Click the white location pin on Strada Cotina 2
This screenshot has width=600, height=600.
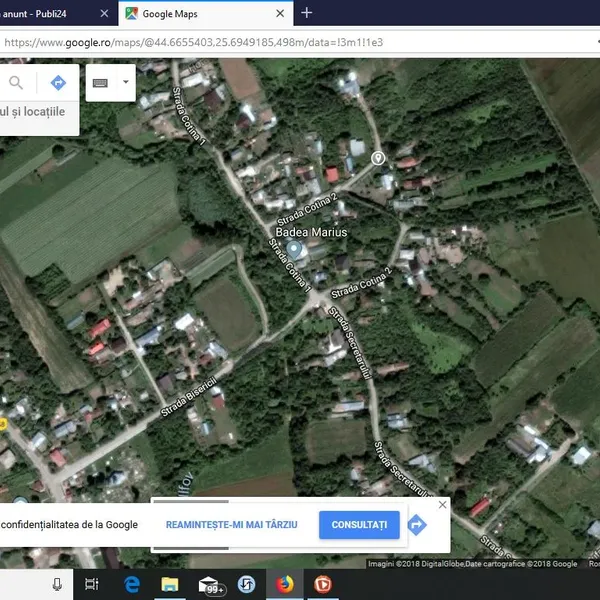click(x=378, y=158)
